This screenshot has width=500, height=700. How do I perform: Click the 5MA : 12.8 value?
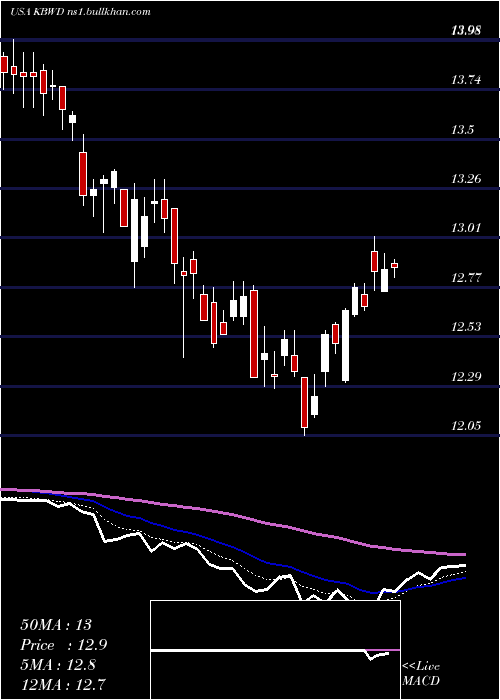(58, 664)
